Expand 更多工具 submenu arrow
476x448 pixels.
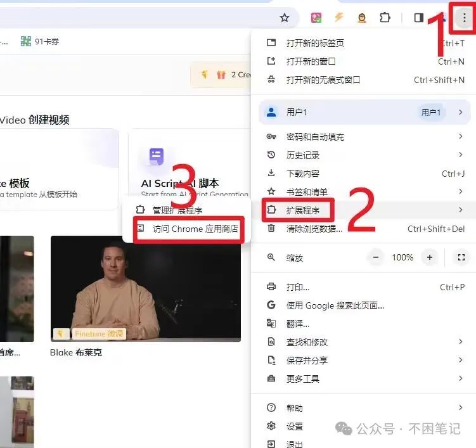pos(461,378)
